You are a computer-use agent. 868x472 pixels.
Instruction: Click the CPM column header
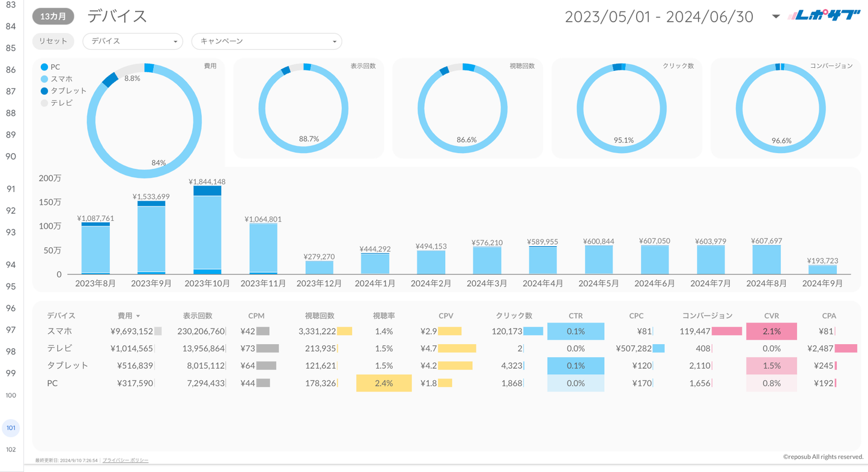click(256, 315)
